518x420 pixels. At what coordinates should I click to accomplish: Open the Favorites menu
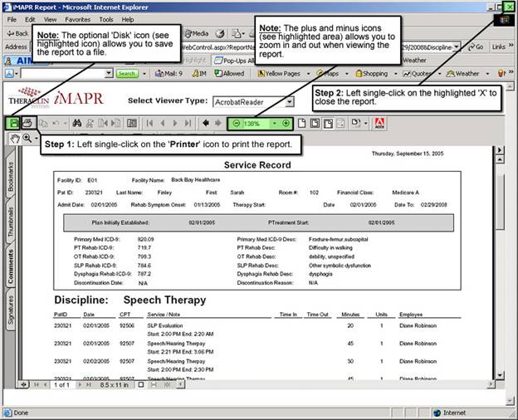(x=78, y=19)
